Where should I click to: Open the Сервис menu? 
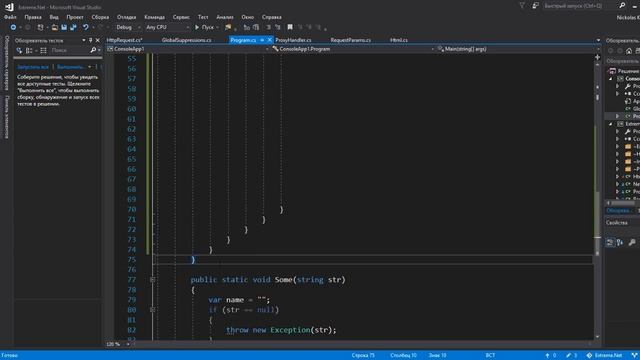click(181, 17)
